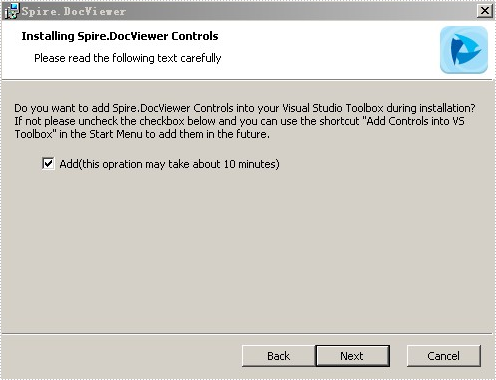Click the quoted 'Add Controls into VS' phrase

[413, 121]
